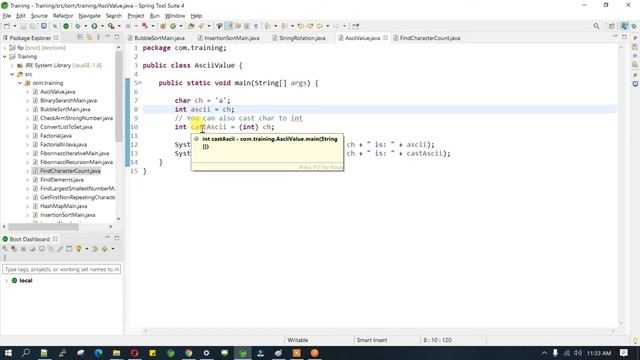
Task: Click Collapse All in Package Explorer
Action: click(80, 37)
